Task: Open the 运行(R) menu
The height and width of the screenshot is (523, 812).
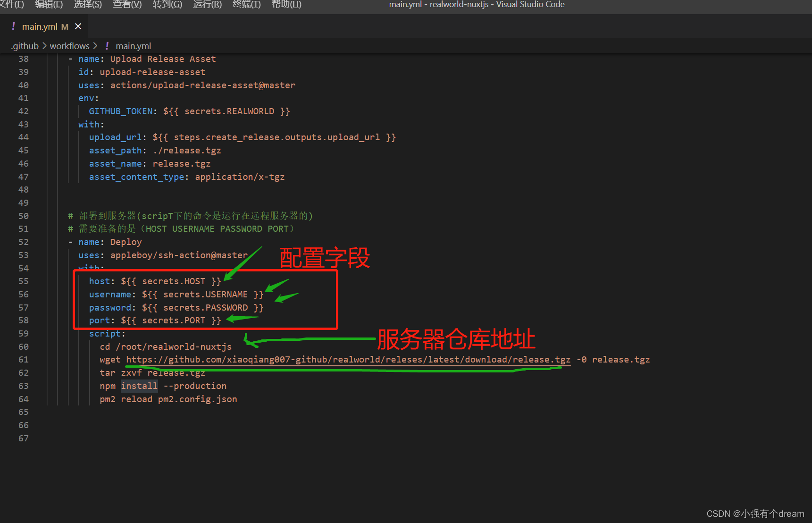Action: point(207,5)
